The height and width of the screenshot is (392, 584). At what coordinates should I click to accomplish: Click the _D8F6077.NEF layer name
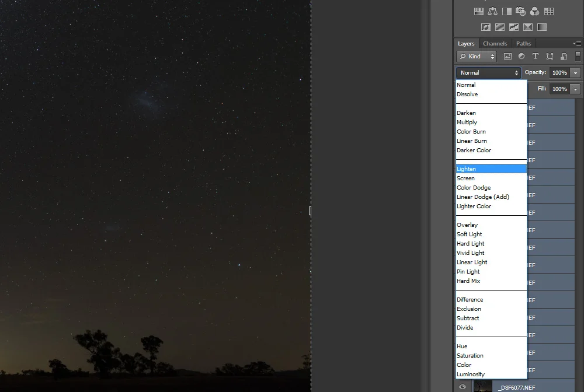[x=517, y=387]
